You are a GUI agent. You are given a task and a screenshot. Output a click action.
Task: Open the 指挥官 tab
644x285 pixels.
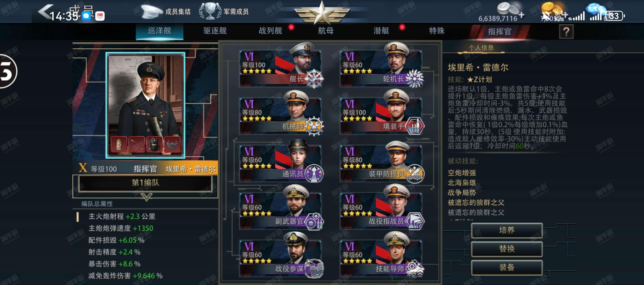click(x=499, y=32)
